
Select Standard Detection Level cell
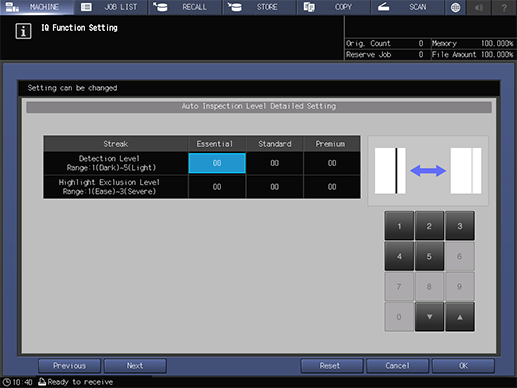pyautogui.click(x=275, y=163)
